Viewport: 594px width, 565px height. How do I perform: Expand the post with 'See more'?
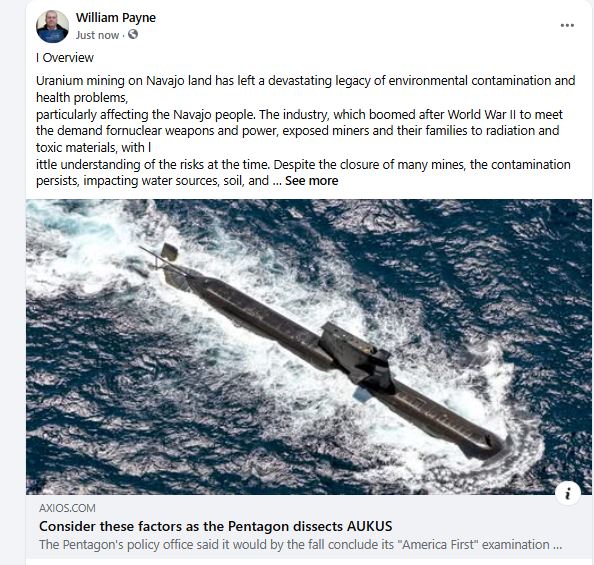[311, 181]
